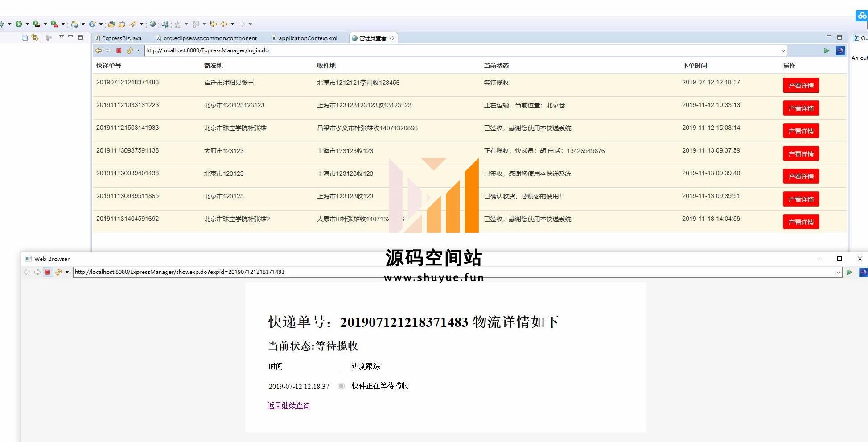The image size is (868, 442).
Task: Click the showexp.do URL input field
Action: 446,272
